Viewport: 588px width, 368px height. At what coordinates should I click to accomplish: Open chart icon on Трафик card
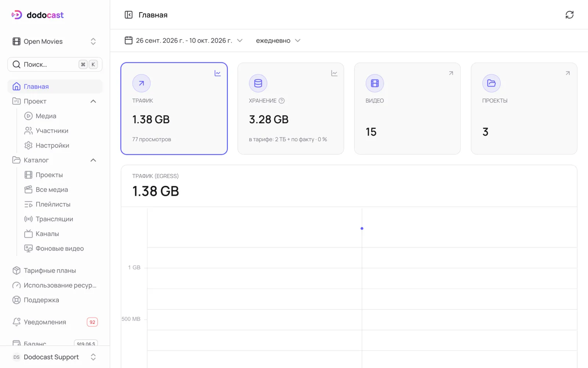coord(218,73)
